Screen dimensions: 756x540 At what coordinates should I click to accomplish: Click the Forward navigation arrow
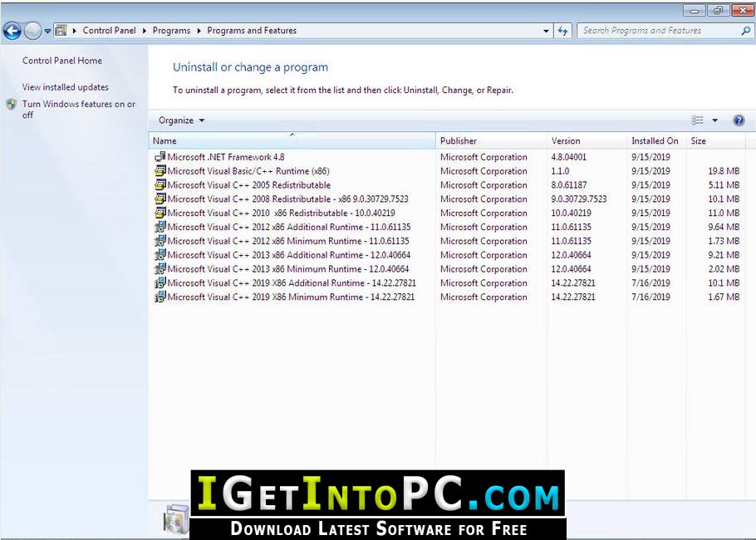click(32, 31)
